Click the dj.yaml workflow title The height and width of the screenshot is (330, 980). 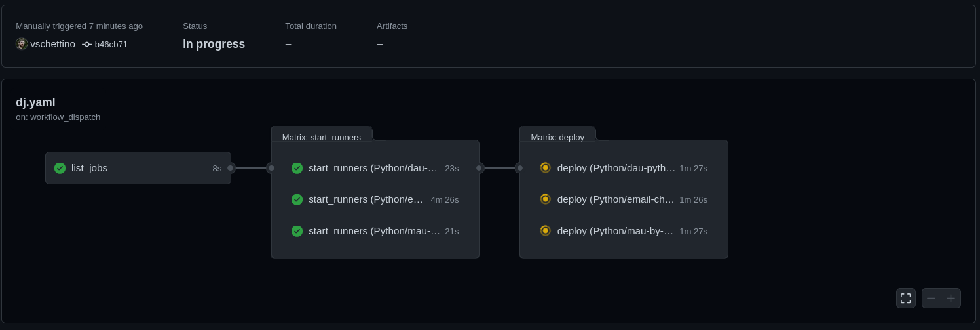click(x=35, y=102)
